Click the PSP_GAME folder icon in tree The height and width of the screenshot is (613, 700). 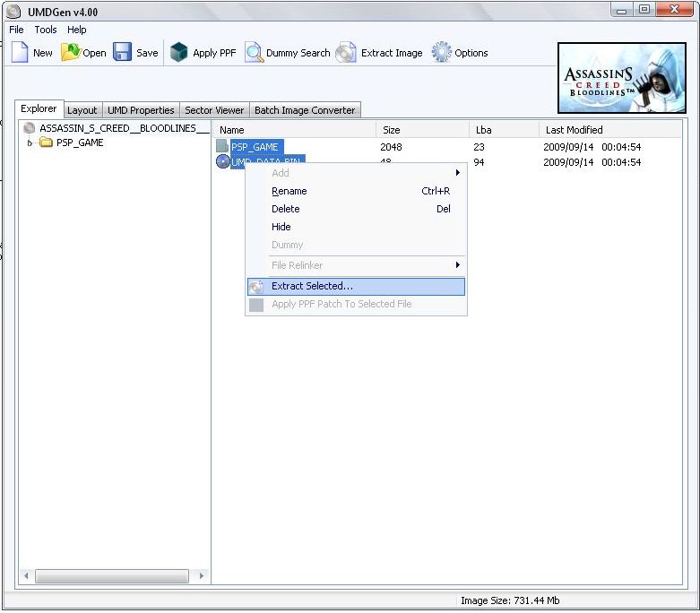click(46, 142)
